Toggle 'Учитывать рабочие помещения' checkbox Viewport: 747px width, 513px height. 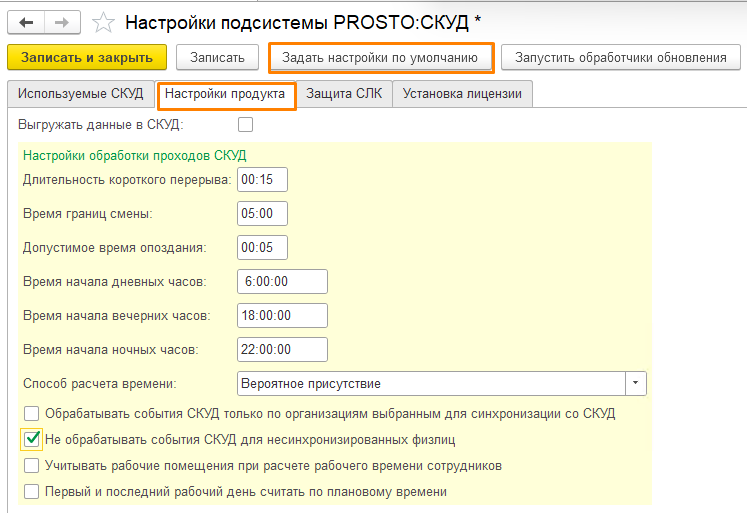point(32,465)
